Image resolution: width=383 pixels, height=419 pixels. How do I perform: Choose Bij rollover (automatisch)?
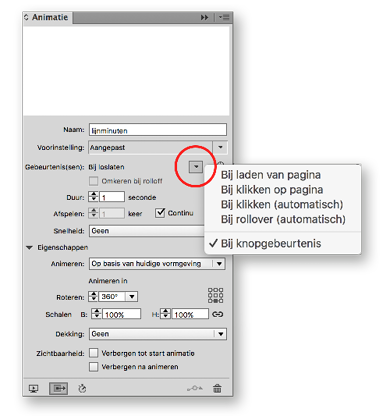click(x=283, y=219)
